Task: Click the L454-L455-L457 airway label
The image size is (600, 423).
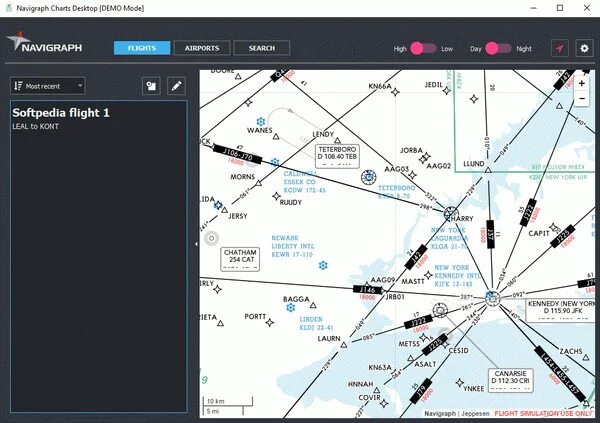Action: click(x=559, y=374)
